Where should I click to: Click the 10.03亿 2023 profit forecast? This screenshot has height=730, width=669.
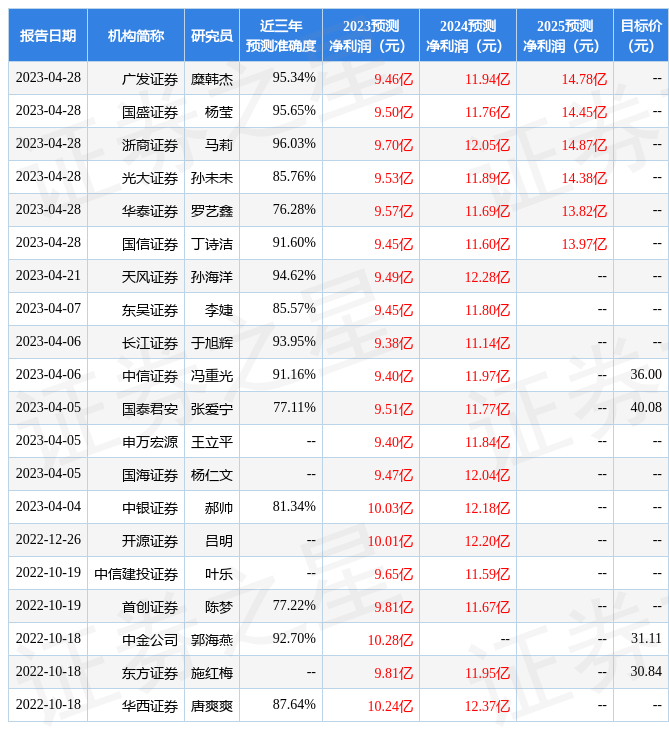click(390, 508)
